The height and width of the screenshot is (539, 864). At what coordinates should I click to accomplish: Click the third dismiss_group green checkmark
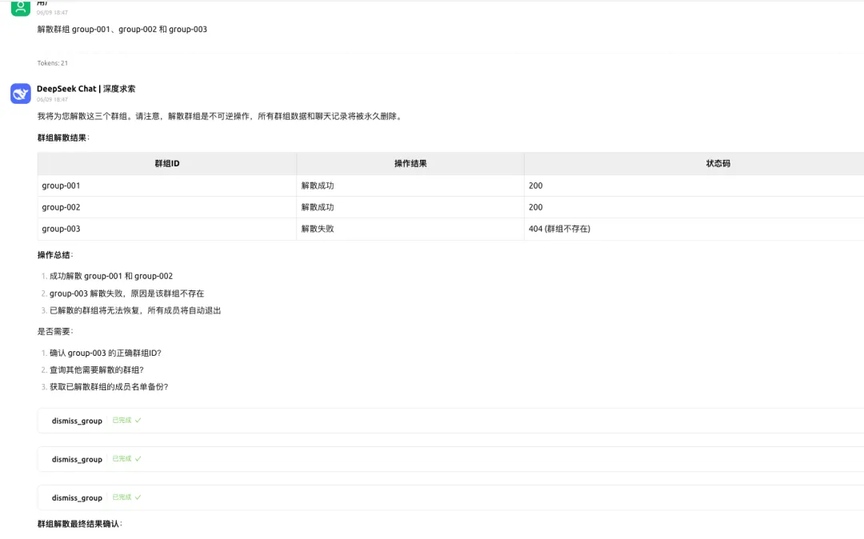coord(138,498)
